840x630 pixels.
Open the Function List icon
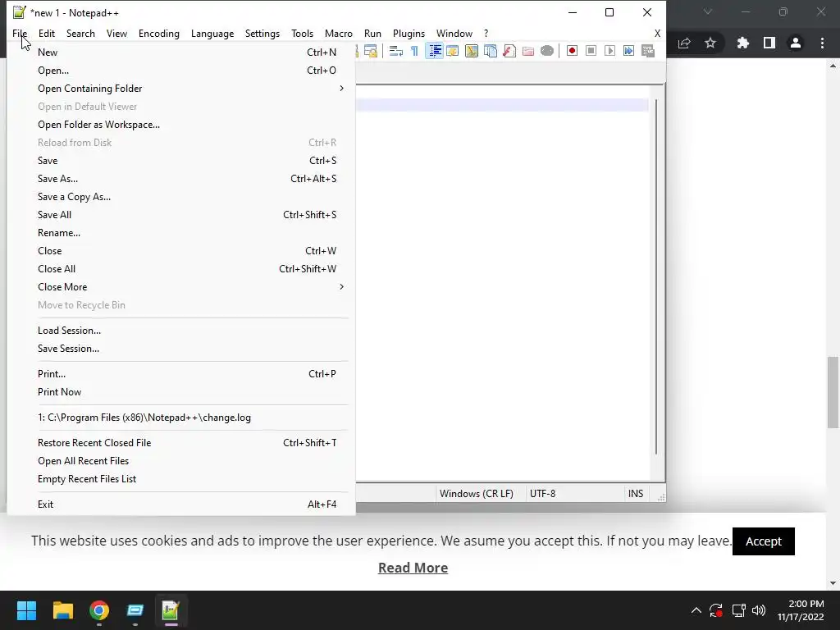[509, 51]
